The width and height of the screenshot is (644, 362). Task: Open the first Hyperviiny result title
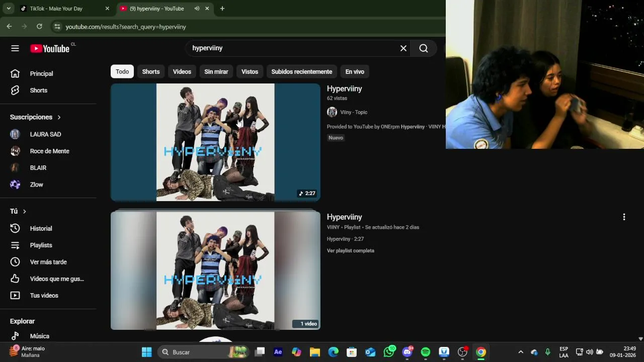[x=345, y=88]
